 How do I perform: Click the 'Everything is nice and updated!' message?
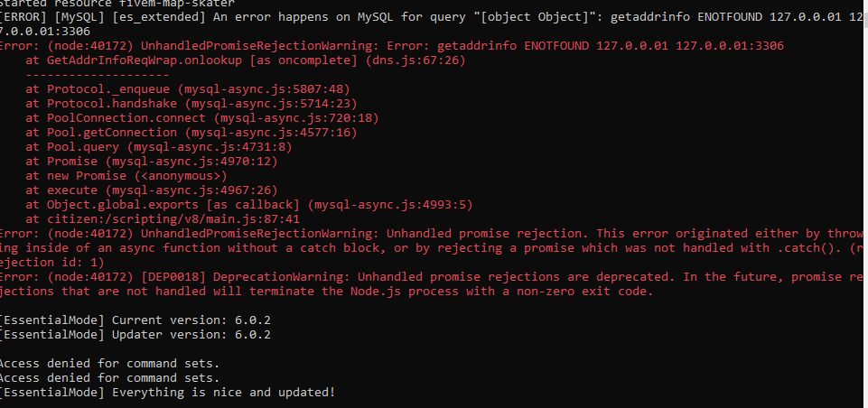pyautogui.click(x=224, y=392)
